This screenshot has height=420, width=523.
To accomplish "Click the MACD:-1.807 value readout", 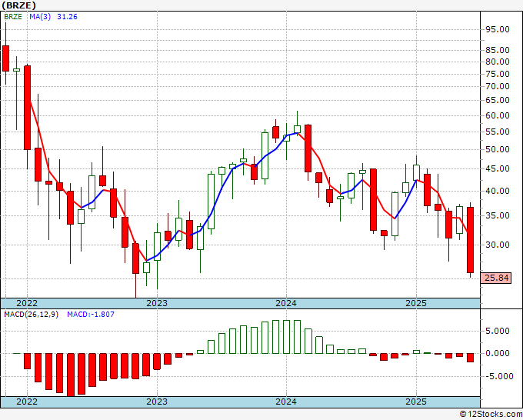I will click(x=91, y=315).
